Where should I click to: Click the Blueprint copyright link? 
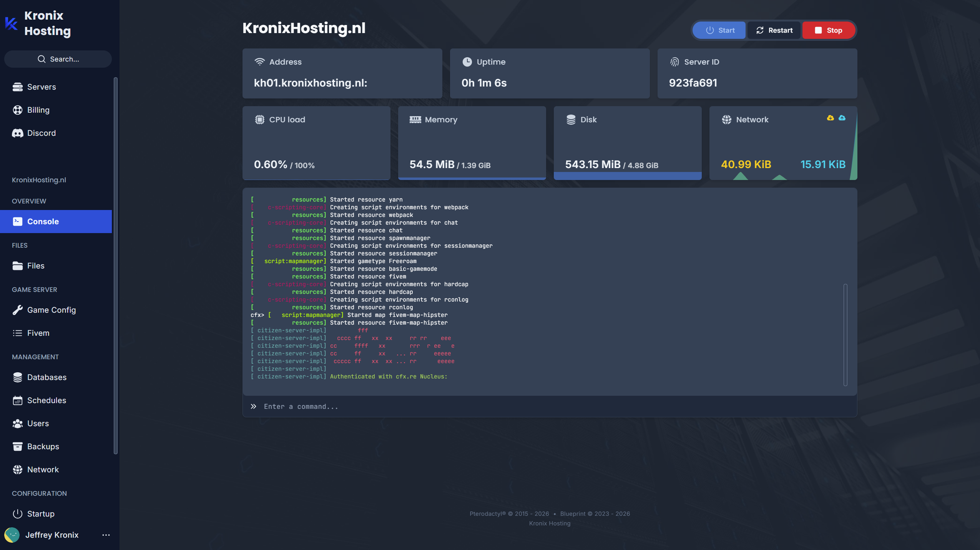(x=595, y=514)
